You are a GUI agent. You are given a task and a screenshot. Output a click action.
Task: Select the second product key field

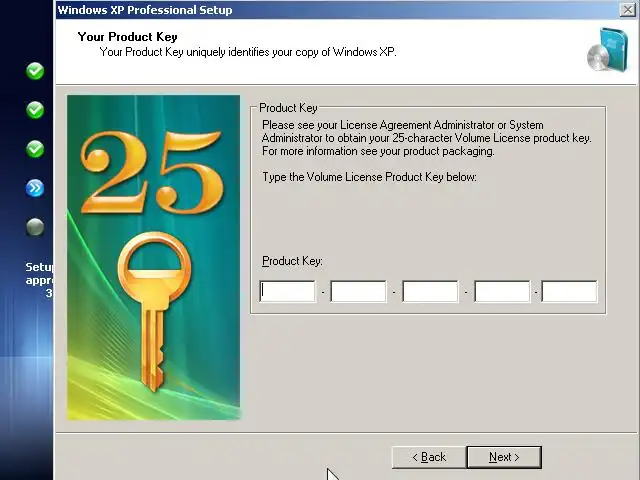(x=358, y=291)
